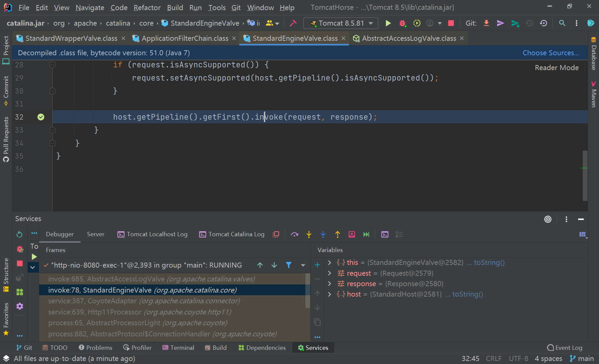Step Out of the current frame

point(337,234)
